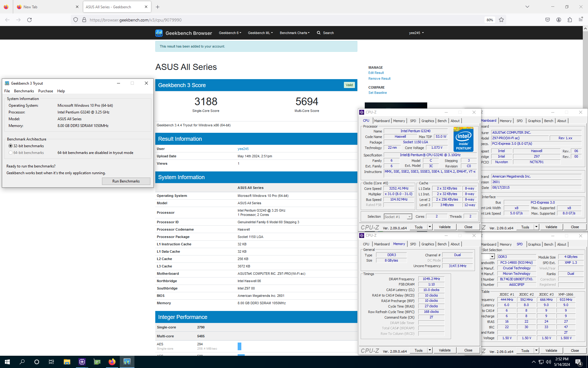
Task: Click the browser URL address field
Action: 285,20
